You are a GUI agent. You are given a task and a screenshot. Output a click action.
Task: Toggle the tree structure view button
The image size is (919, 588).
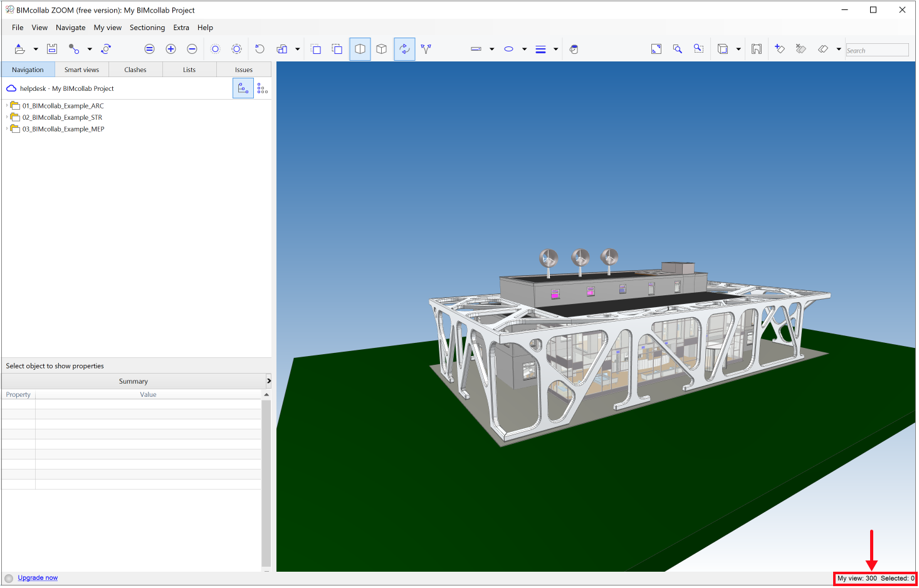pyautogui.click(x=243, y=88)
